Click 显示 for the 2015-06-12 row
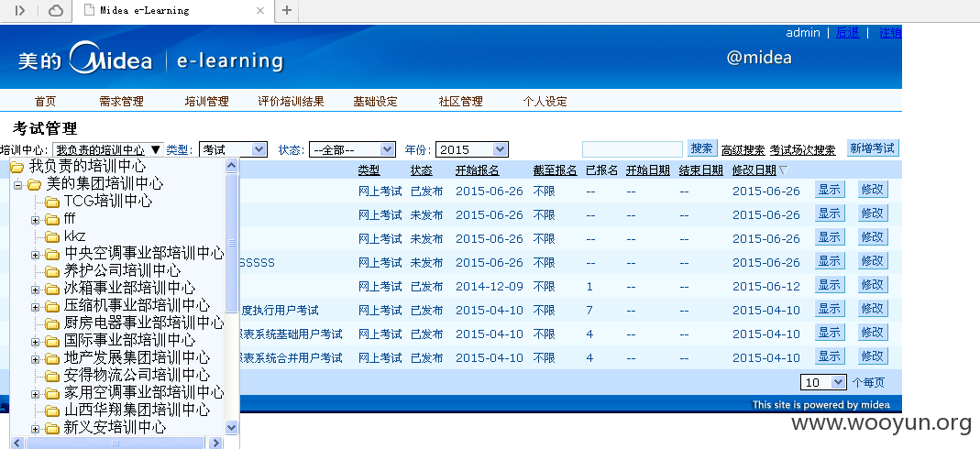 [830, 285]
